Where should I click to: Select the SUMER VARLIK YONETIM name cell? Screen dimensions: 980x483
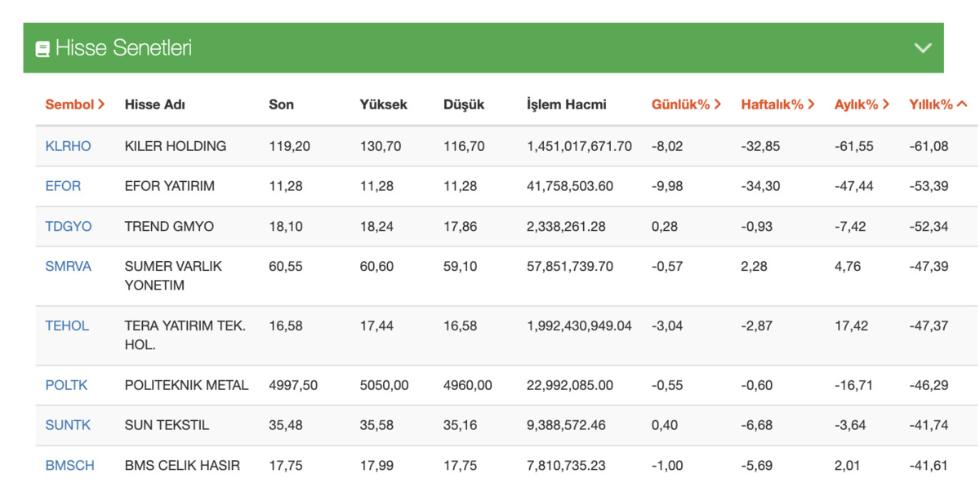[173, 276]
